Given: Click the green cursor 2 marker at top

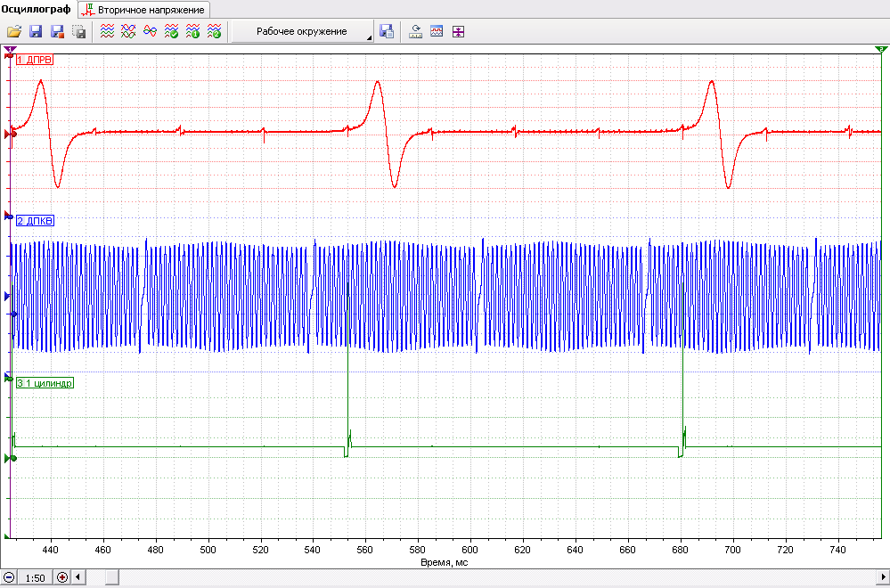Looking at the screenshot, I should (x=881, y=51).
